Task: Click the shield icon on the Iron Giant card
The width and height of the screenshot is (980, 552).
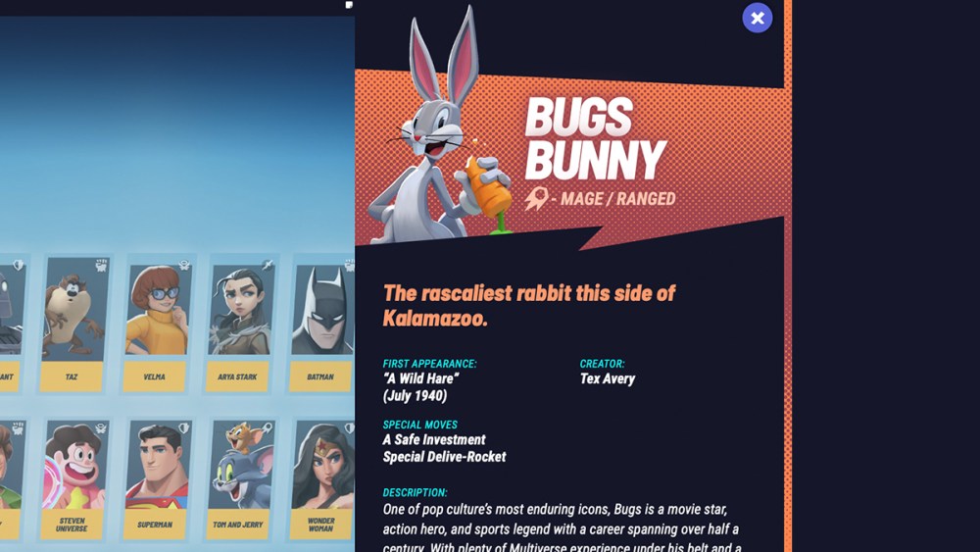Action: [x=19, y=266]
